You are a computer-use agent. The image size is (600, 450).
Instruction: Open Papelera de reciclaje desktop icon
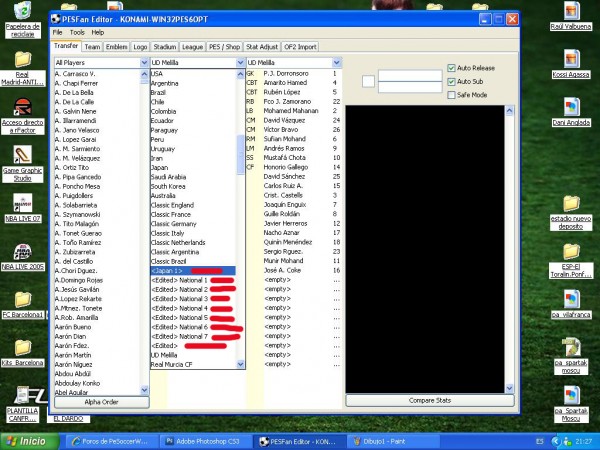(22, 11)
